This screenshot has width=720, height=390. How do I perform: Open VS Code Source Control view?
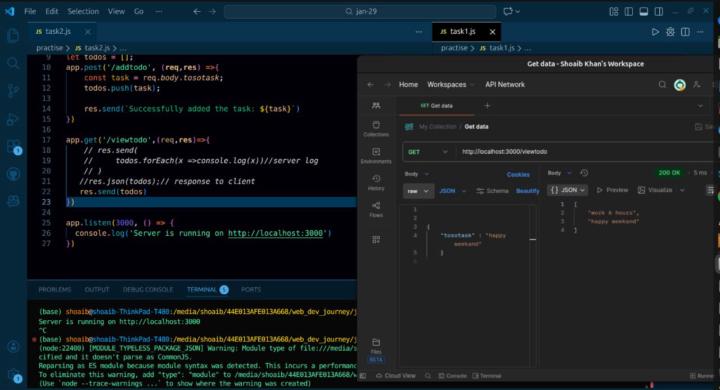[13, 90]
